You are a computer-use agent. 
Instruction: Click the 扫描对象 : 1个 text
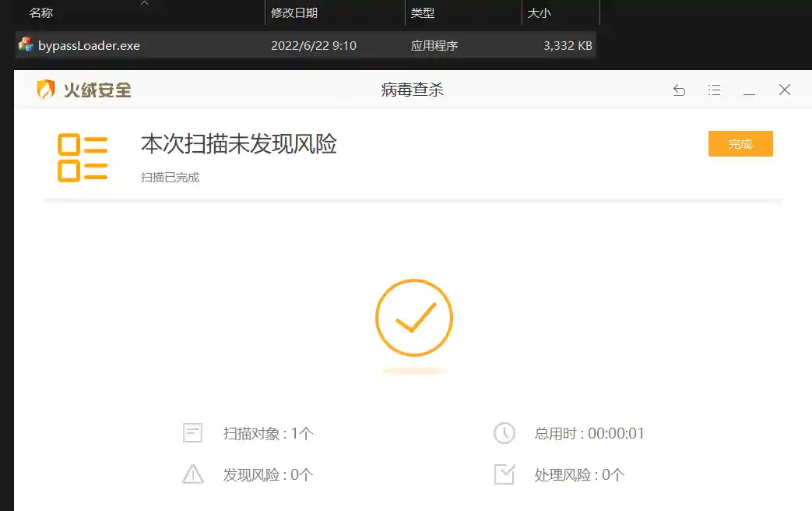[268, 433]
